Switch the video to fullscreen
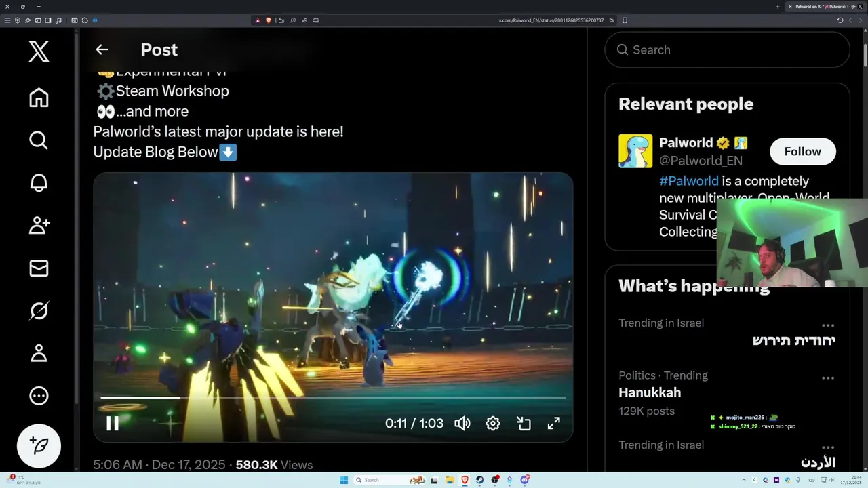This screenshot has height=488, width=868. click(554, 424)
